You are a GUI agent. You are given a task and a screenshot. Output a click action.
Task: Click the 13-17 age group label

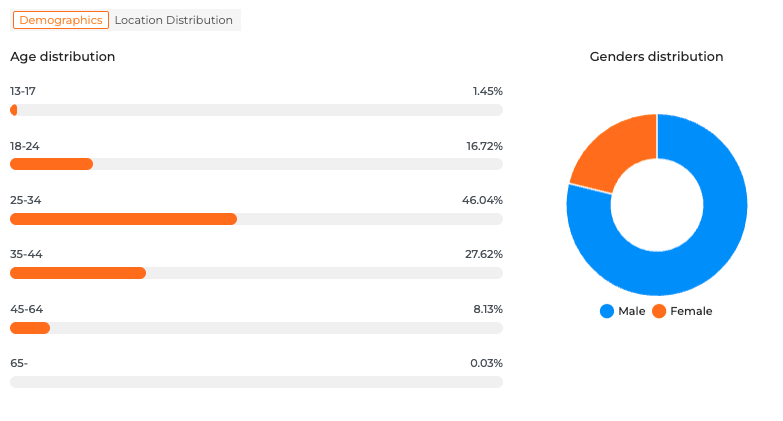23,91
